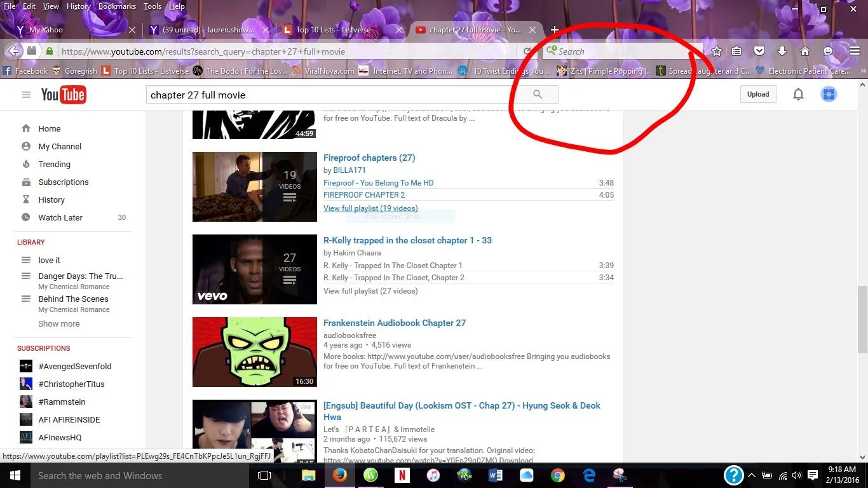Open the YouTube account avatar menu
Viewport: 868px width, 488px height.
pos(829,95)
